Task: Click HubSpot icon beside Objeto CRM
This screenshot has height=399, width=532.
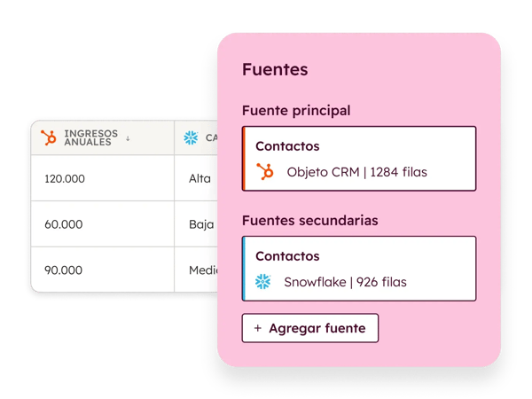Action: click(264, 172)
